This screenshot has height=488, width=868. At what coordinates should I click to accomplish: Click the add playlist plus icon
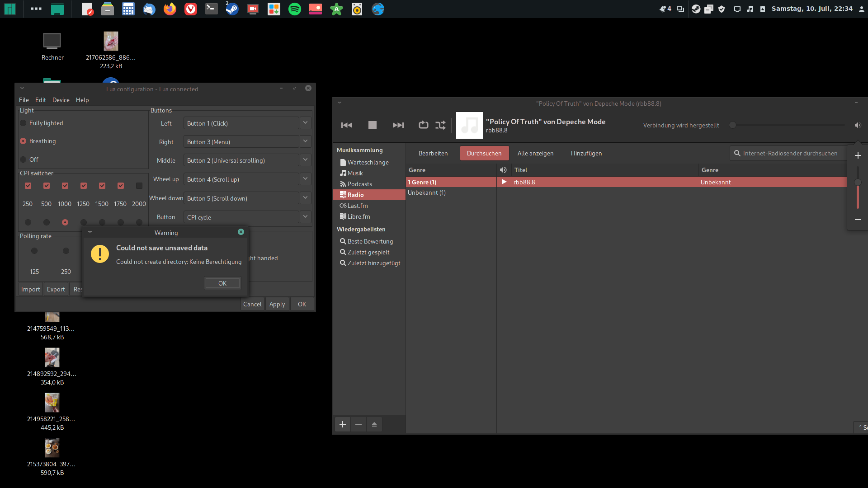point(343,424)
